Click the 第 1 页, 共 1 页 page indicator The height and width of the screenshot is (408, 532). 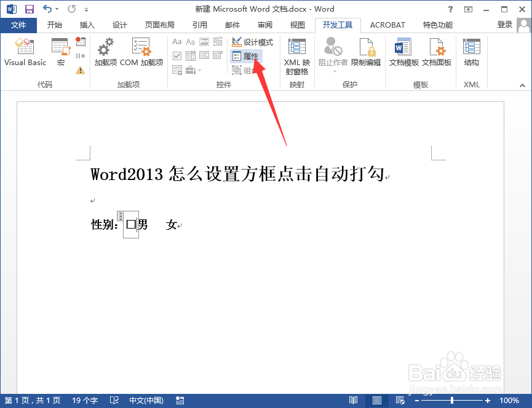pos(33,401)
